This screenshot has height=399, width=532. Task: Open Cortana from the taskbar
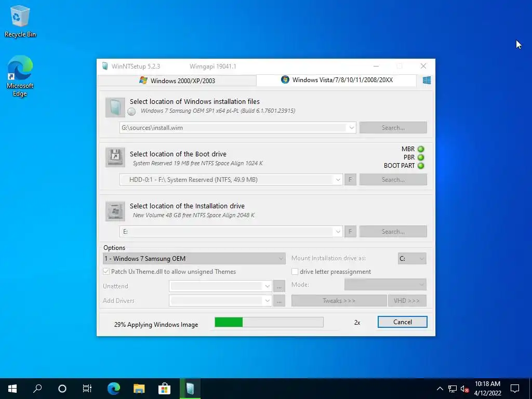click(x=62, y=389)
